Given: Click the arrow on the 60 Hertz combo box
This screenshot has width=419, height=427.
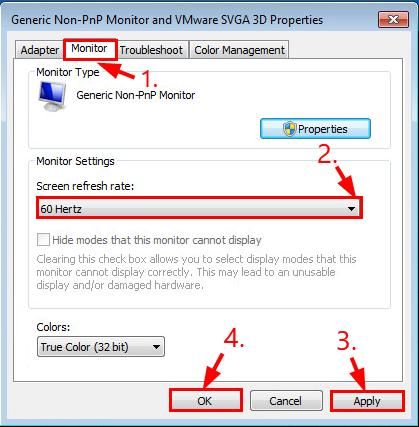Looking at the screenshot, I should tap(351, 209).
